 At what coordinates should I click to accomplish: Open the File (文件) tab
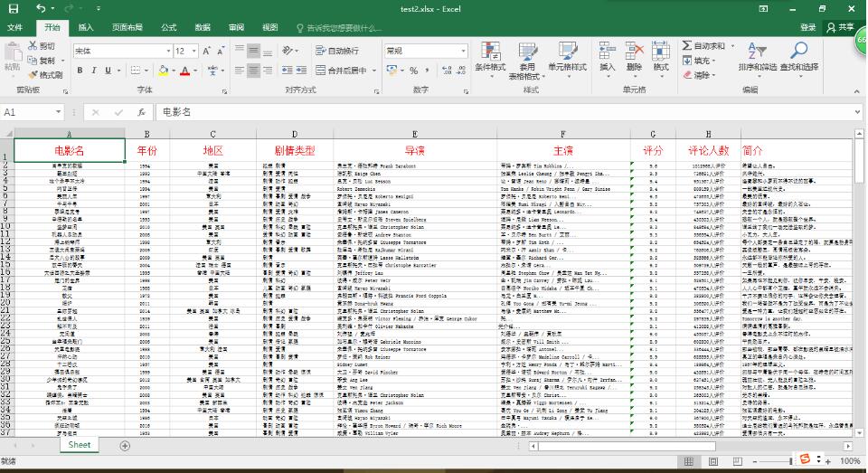pyautogui.click(x=15, y=28)
